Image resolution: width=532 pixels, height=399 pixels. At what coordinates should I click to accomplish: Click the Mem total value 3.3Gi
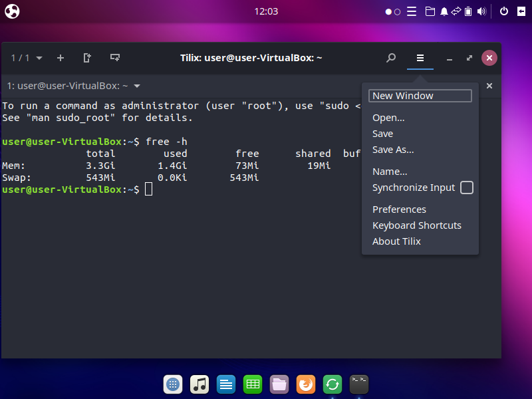tap(100, 166)
